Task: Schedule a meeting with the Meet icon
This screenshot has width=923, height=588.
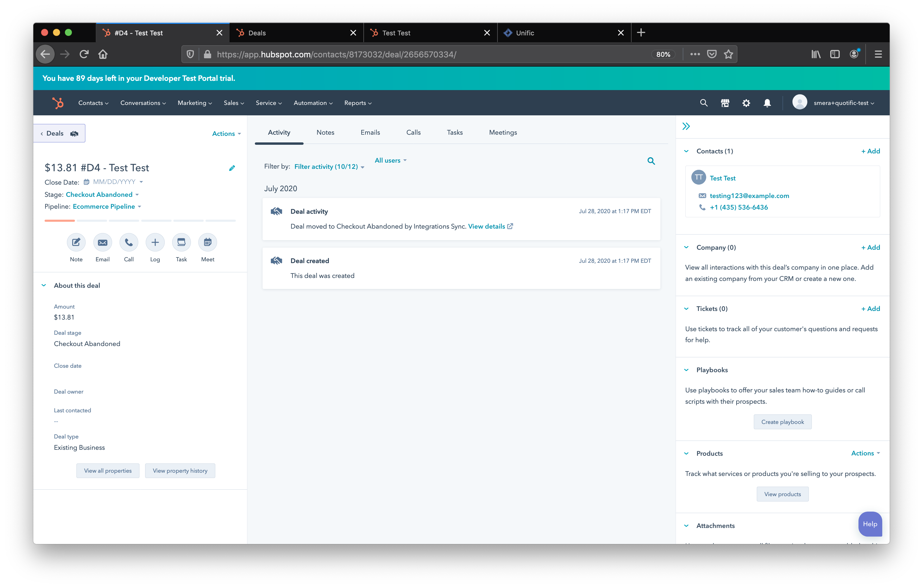Action: [x=207, y=242]
